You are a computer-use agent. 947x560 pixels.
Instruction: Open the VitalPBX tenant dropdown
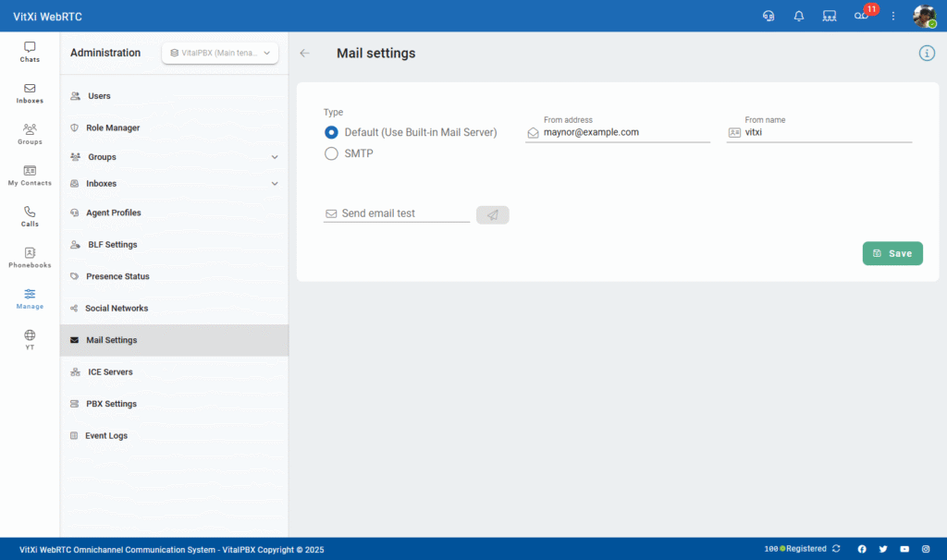pyautogui.click(x=220, y=54)
